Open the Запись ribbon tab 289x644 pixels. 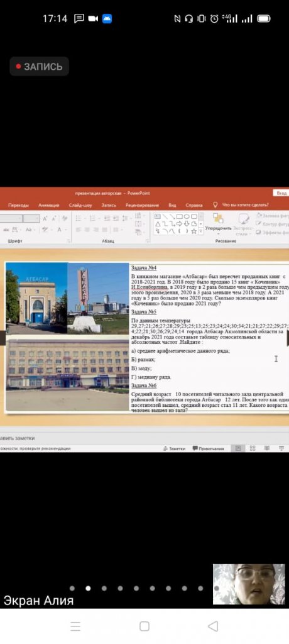[109, 206]
